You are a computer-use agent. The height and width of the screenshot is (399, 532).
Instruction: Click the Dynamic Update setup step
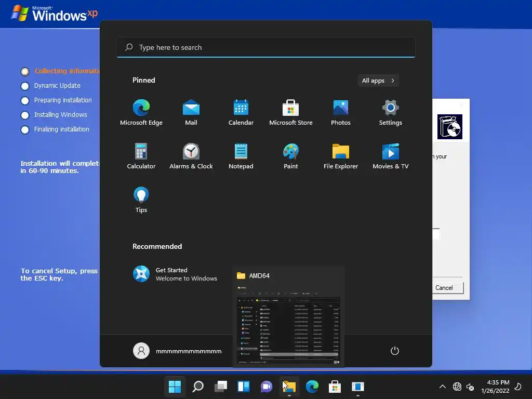57,86
